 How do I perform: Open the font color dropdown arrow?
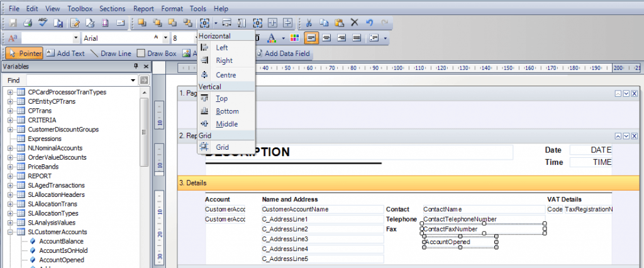coord(284,38)
